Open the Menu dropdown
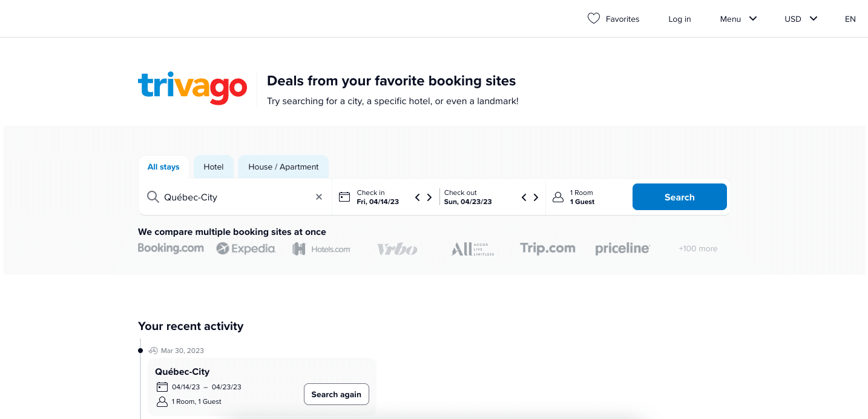 click(737, 19)
